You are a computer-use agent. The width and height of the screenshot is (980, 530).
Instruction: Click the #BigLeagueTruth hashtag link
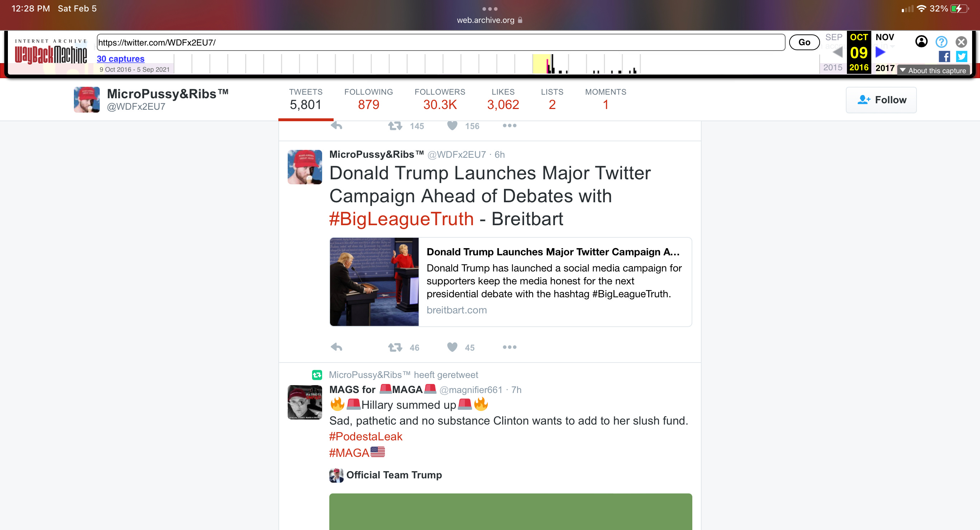click(x=401, y=219)
